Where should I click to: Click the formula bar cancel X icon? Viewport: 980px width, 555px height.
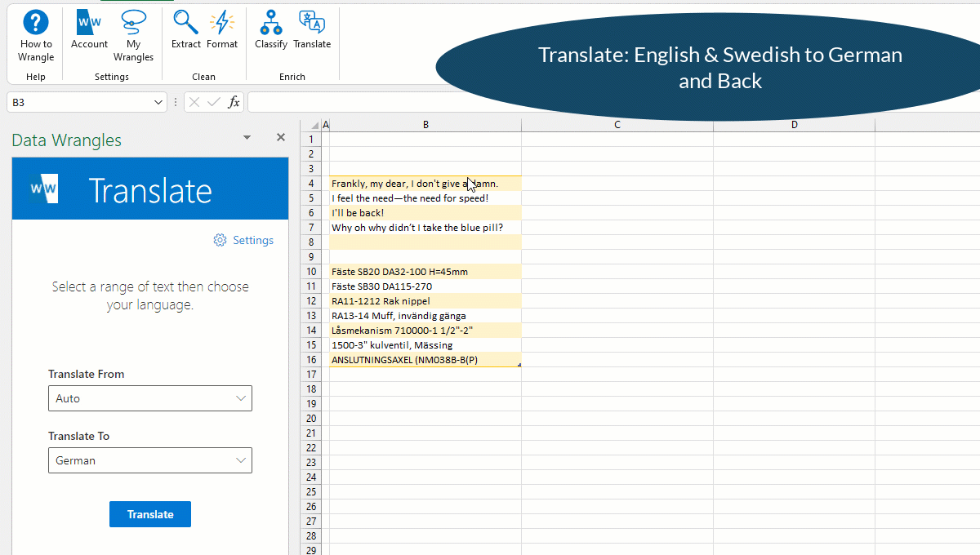click(194, 102)
